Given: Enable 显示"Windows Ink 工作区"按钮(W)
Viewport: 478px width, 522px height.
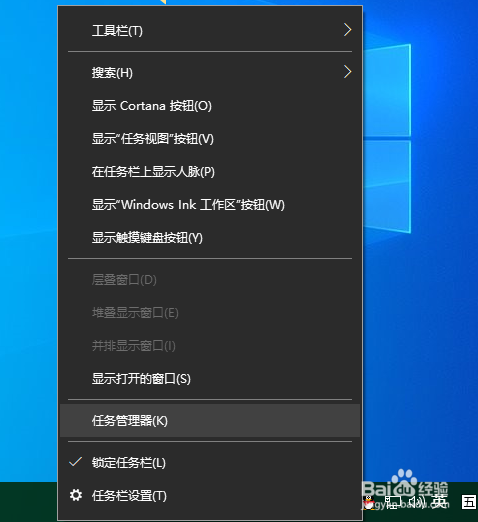Looking at the screenshot, I should 210,205.
